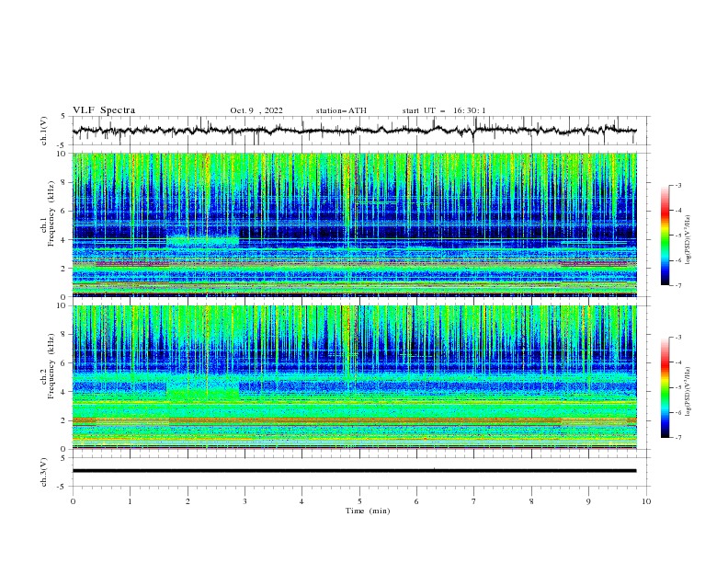Click the "-3" value on ch.1 color bar
728x563 pixels.
coord(677,185)
